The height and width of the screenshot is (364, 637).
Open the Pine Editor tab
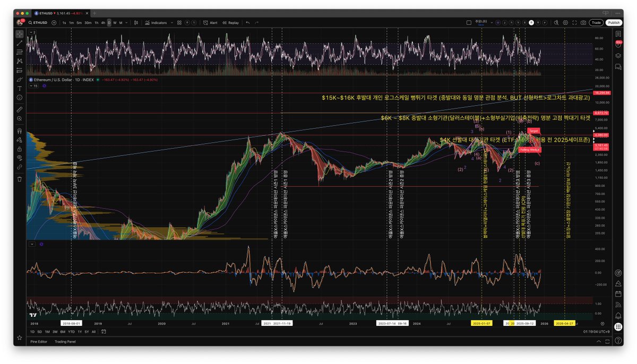point(39,341)
